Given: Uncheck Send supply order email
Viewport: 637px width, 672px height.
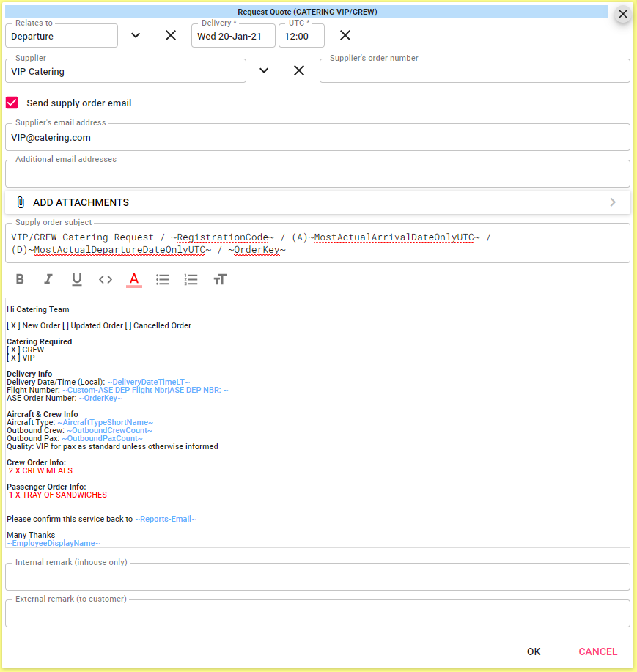Looking at the screenshot, I should click(12, 103).
